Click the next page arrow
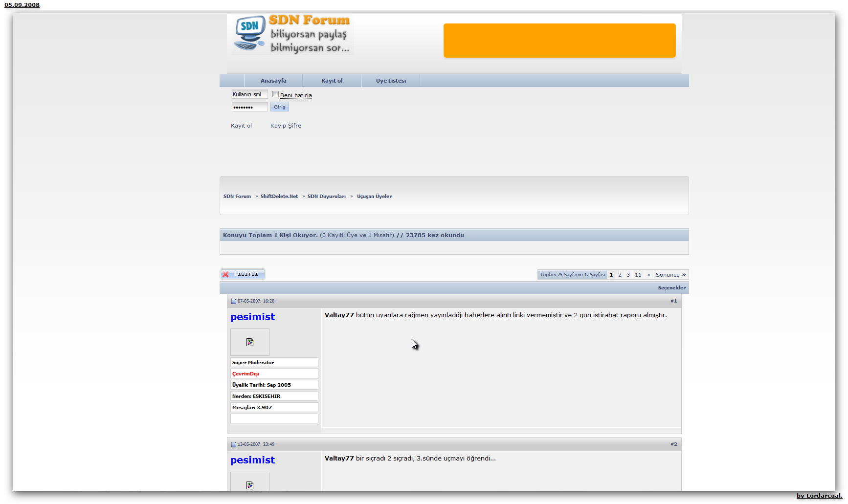This screenshot has height=504, width=848. (x=648, y=275)
